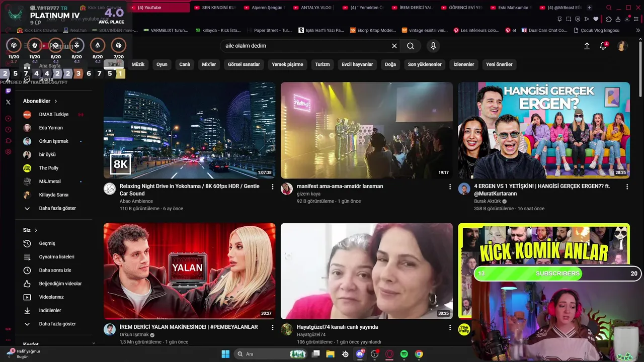Open the browser main menu icon

tap(637, 19)
